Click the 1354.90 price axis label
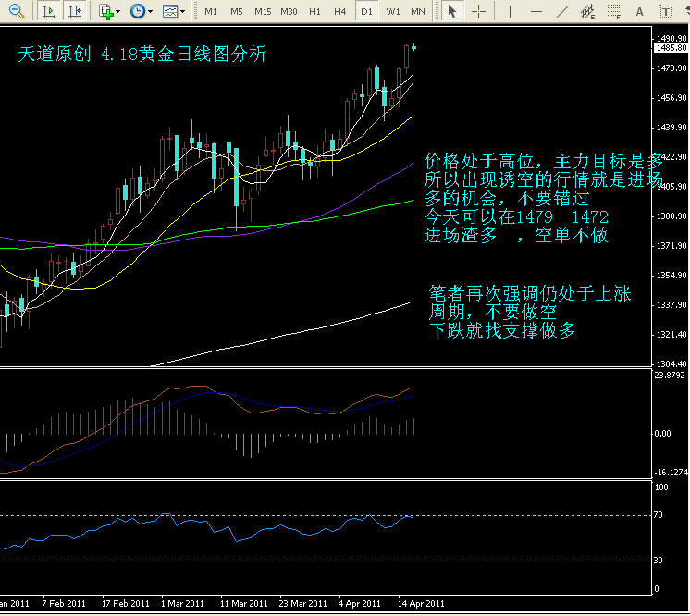Image resolution: width=690 pixels, height=616 pixels. (672, 275)
